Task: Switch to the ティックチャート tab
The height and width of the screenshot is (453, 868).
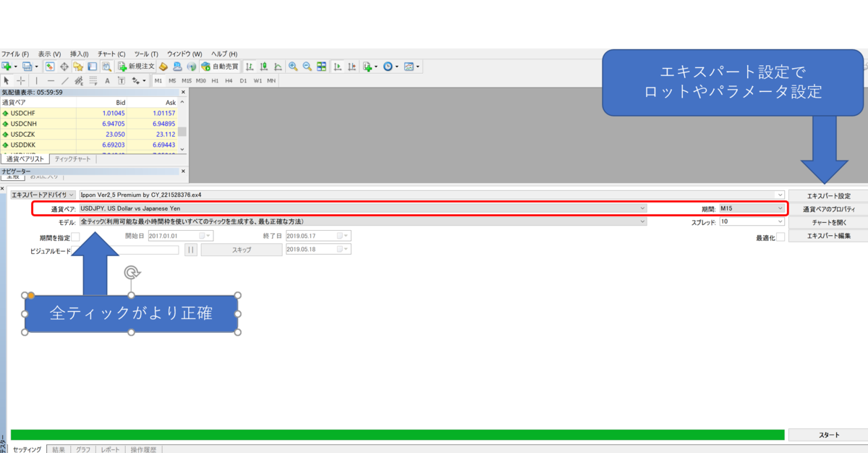Action: pyautogui.click(x=73, y=158)
